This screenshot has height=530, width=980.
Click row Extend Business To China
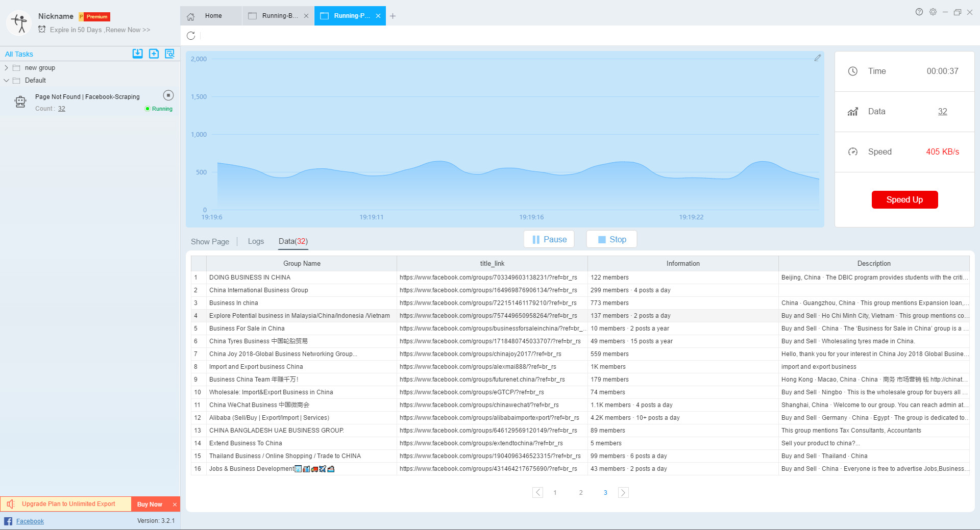click(x=580, y=443)
